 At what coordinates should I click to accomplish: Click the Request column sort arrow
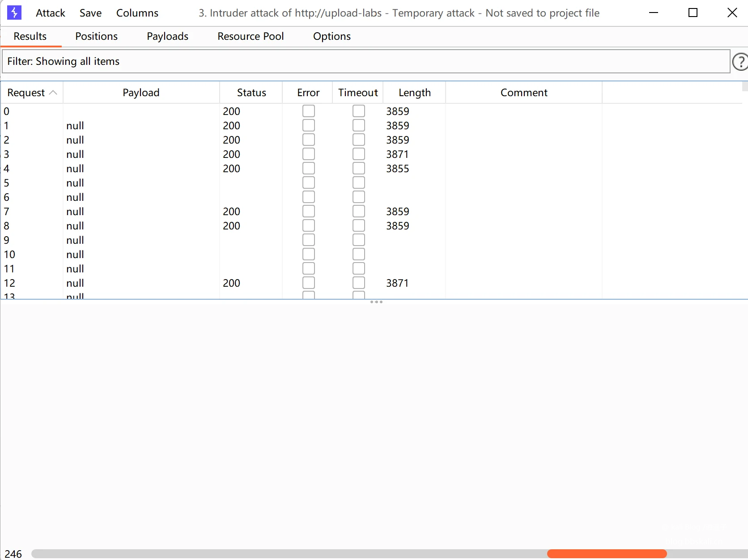(53, 93)
